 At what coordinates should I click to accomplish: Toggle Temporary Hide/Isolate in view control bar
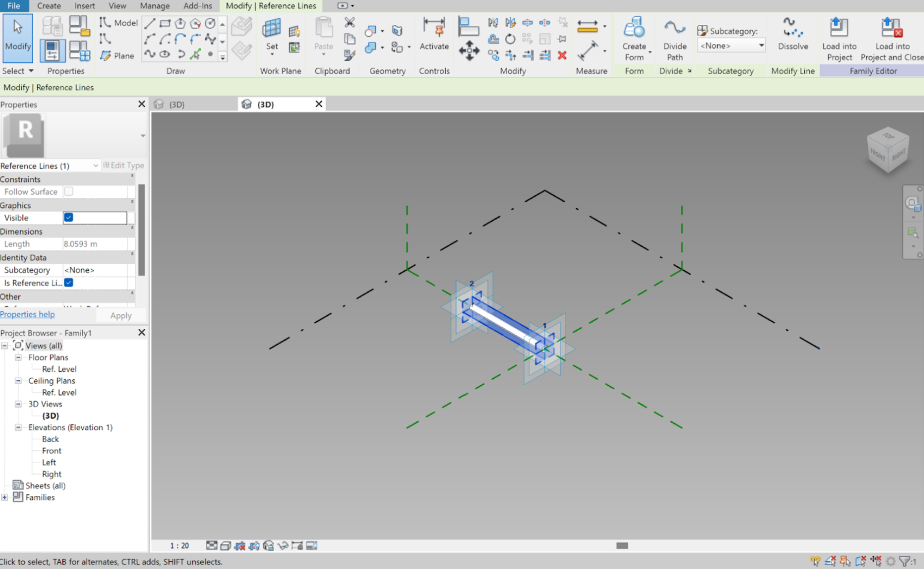click(x=282, y=546)
